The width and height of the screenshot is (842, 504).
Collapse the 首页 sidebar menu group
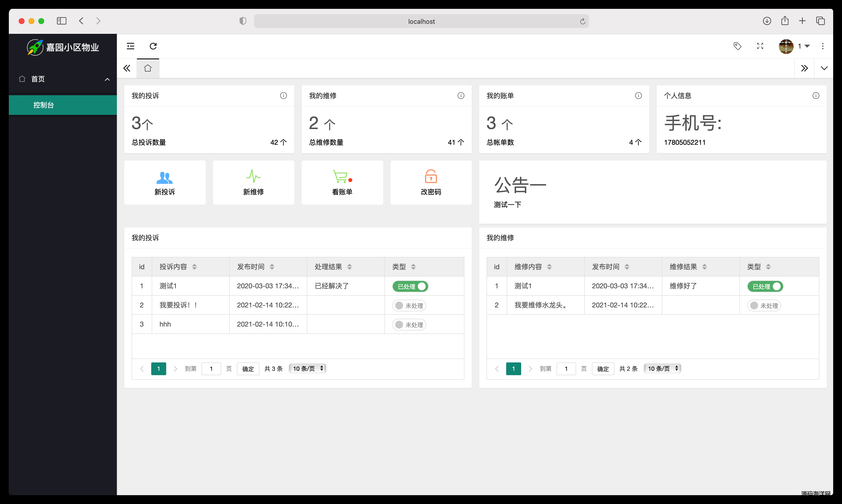pos(63,79)
